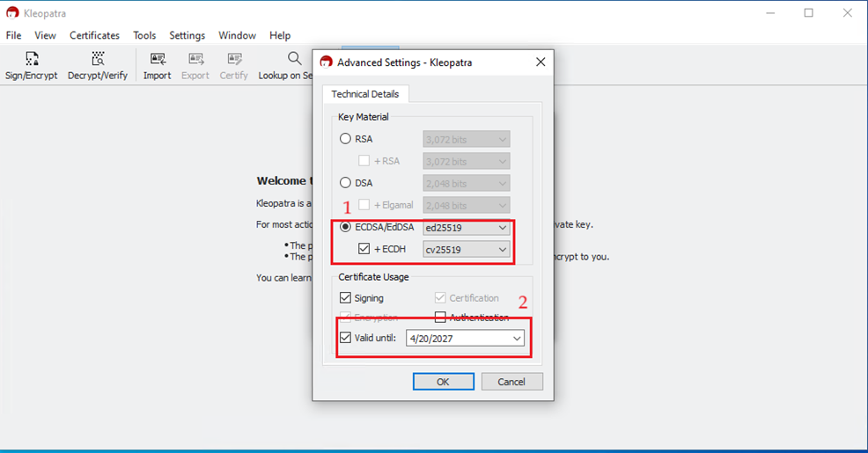
Task: Uncheck the Valid until checkbox
Action: 345,338
